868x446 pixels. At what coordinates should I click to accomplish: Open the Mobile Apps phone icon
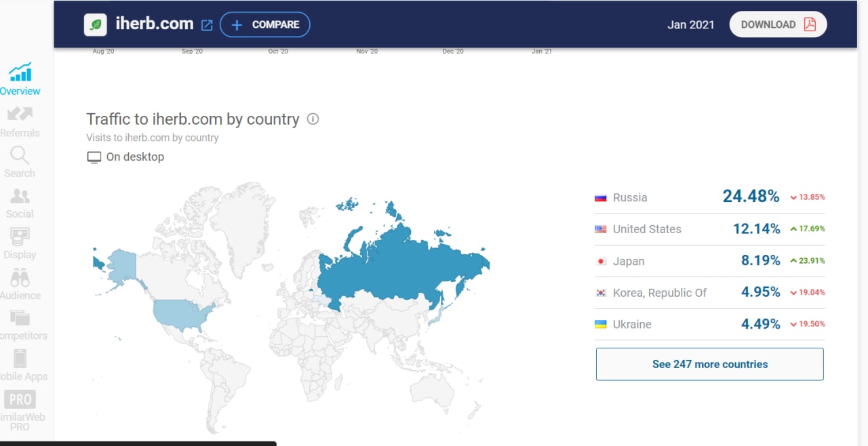click(20, 359)
